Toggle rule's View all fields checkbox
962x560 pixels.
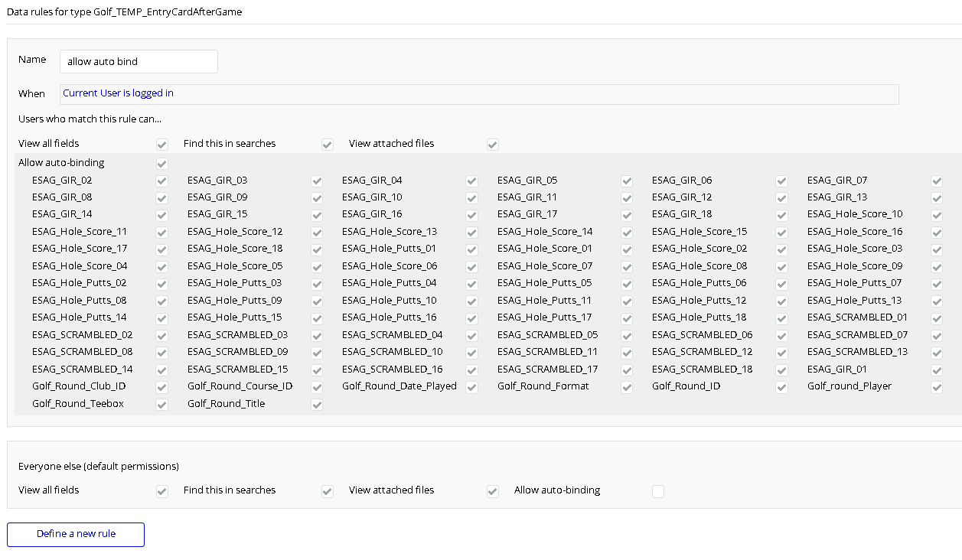pyautogui.click(x=162, y=144)
